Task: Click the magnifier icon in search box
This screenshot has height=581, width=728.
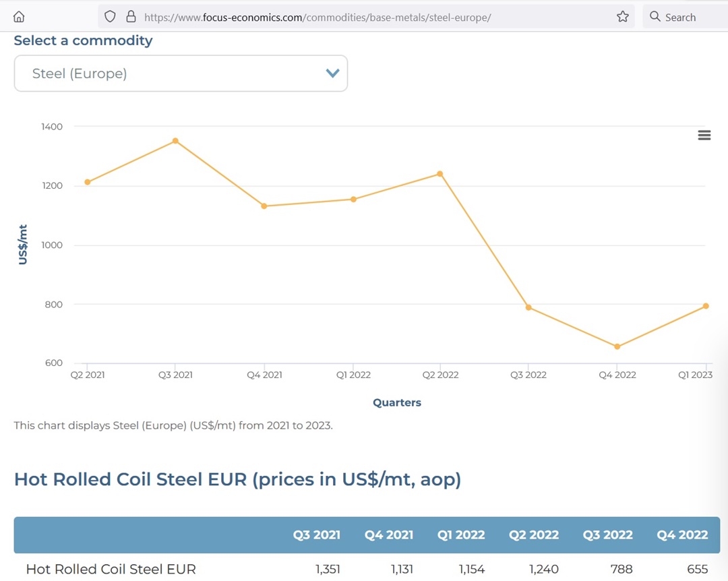Action: pos(655,17)
